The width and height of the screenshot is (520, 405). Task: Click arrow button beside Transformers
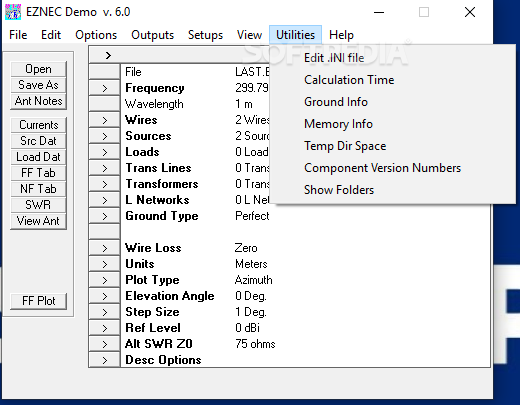[x=105, y=184]
